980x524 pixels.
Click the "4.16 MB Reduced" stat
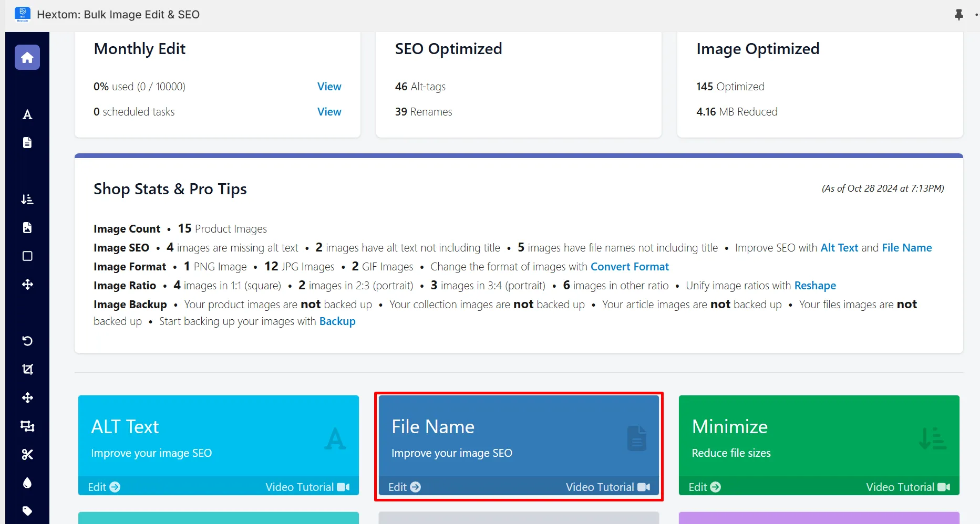click(x=737, y=112)
